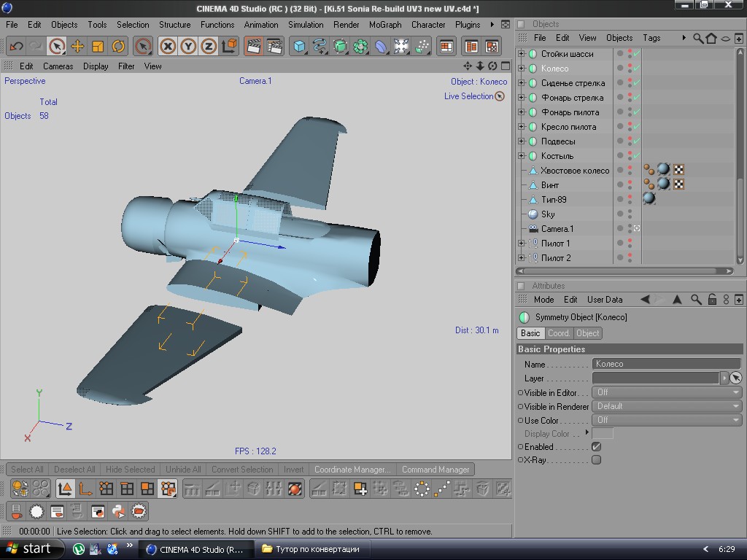Toggle the Enabled checkbox

(596, 446)
